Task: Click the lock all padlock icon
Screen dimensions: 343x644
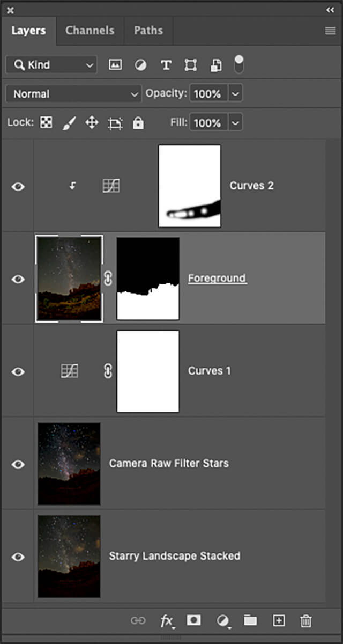Action: 138,123
